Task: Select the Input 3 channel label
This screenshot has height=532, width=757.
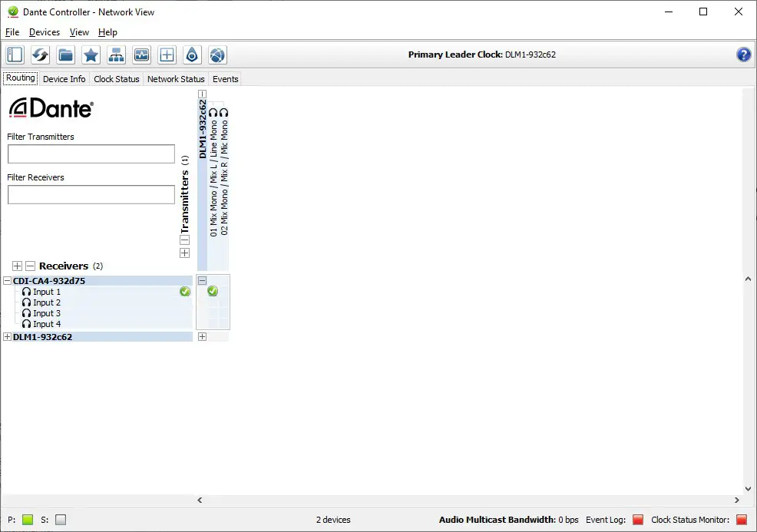Action: (x=47, y=313)
